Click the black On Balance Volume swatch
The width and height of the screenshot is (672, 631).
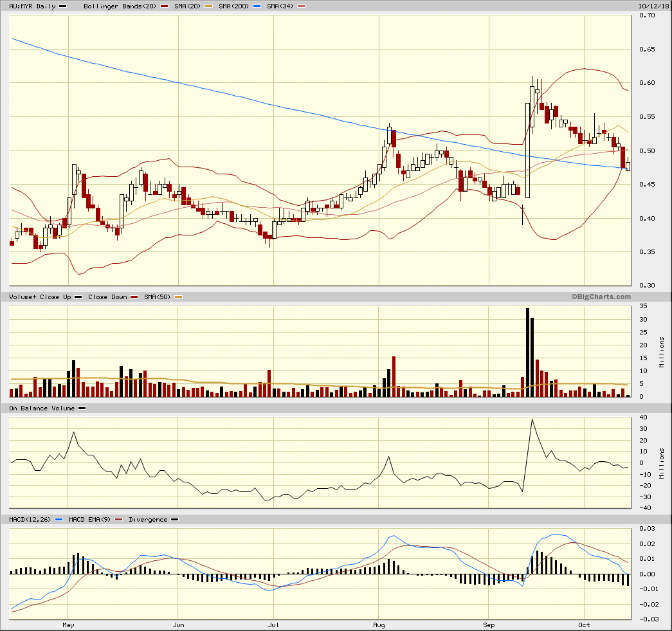click(82, 408)
